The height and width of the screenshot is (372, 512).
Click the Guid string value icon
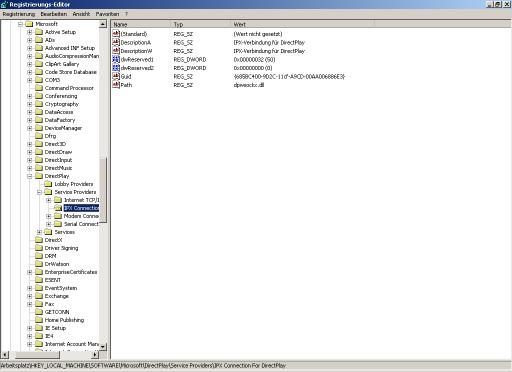click(116, 76)
